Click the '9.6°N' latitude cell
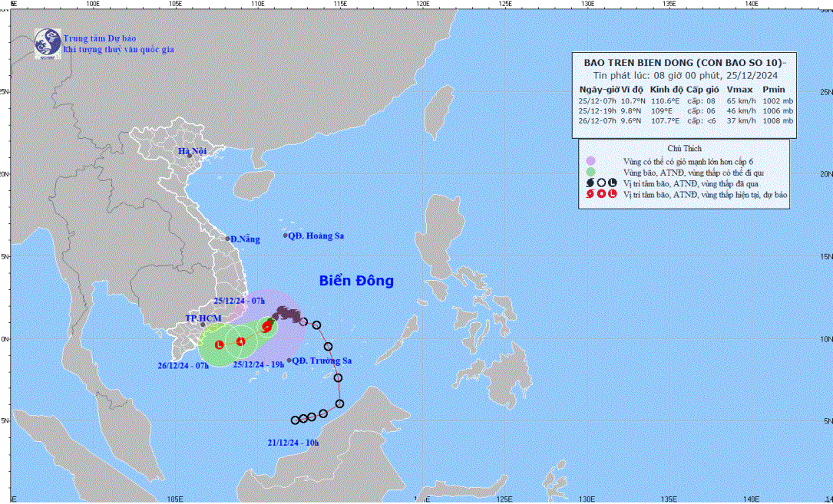The image size is (833, 504). click(x=630, y=121)
